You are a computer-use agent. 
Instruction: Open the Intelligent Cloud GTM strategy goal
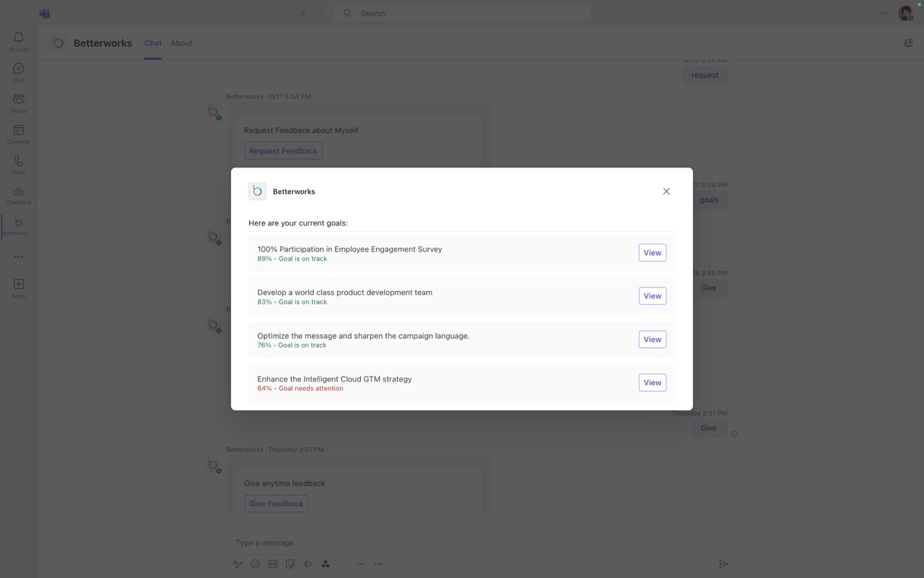coord(652,383)
